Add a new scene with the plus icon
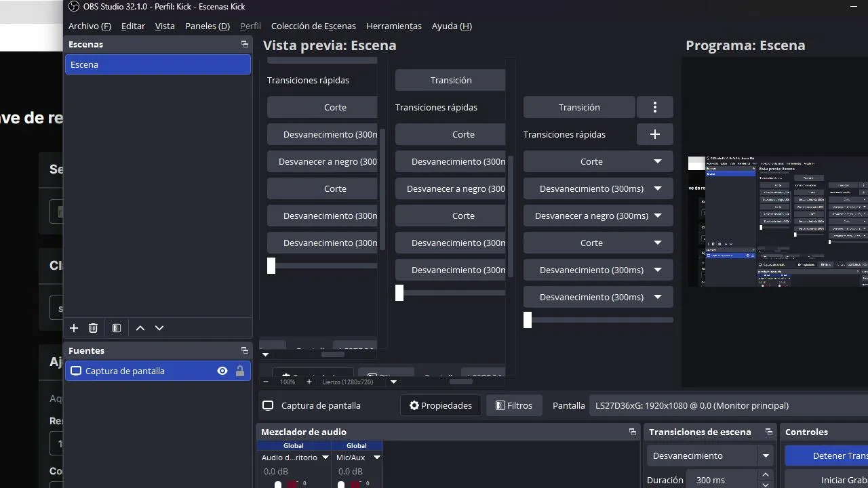 (74, 328)
